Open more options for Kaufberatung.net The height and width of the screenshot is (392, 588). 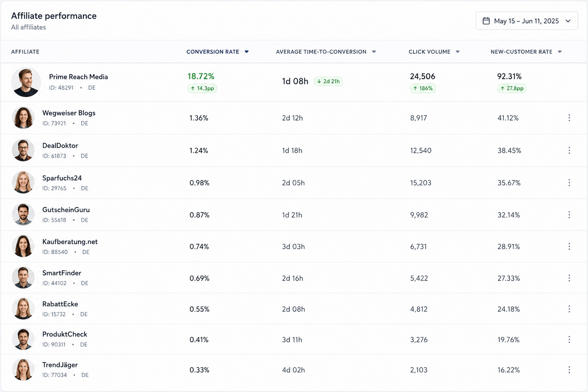point(569,247)
